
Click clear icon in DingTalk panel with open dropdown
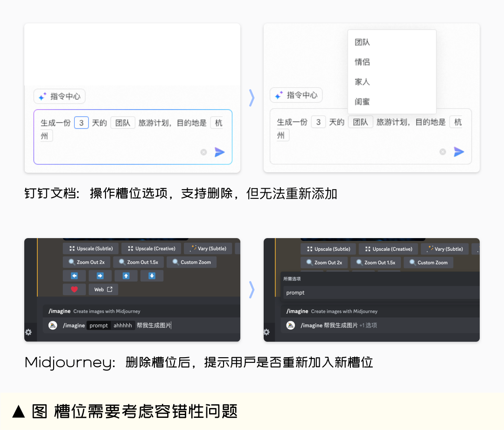coord(442,152)
